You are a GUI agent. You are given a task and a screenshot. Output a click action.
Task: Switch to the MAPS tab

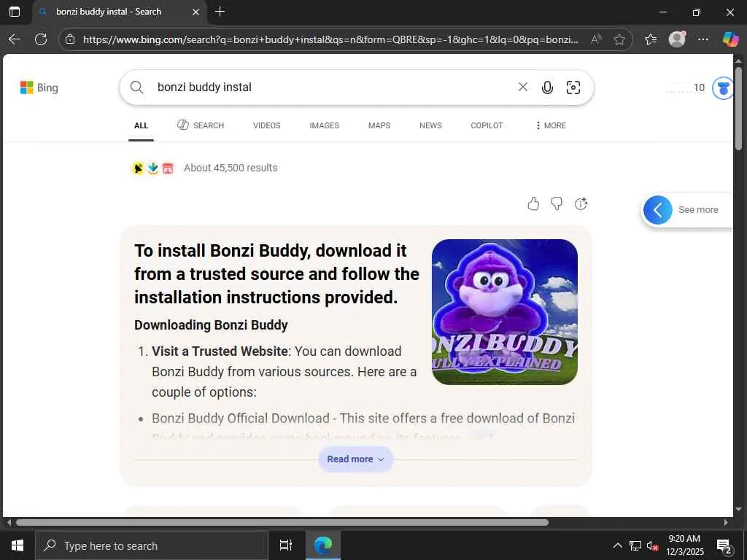click(x=379, y=125)
